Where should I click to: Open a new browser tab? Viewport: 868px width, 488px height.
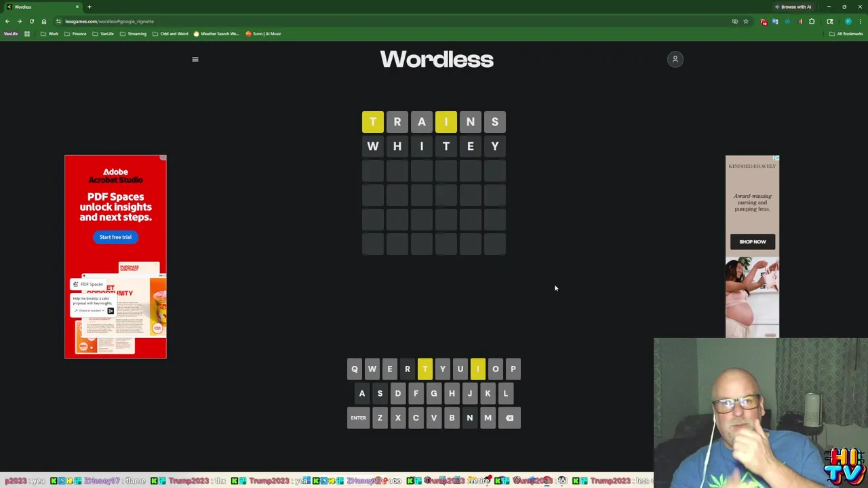[x=90, y=7]
